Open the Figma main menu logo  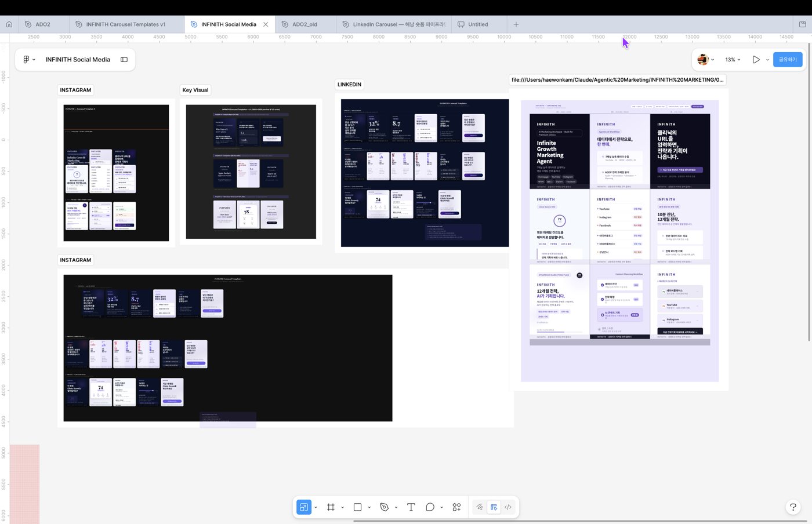coord(26,60)
